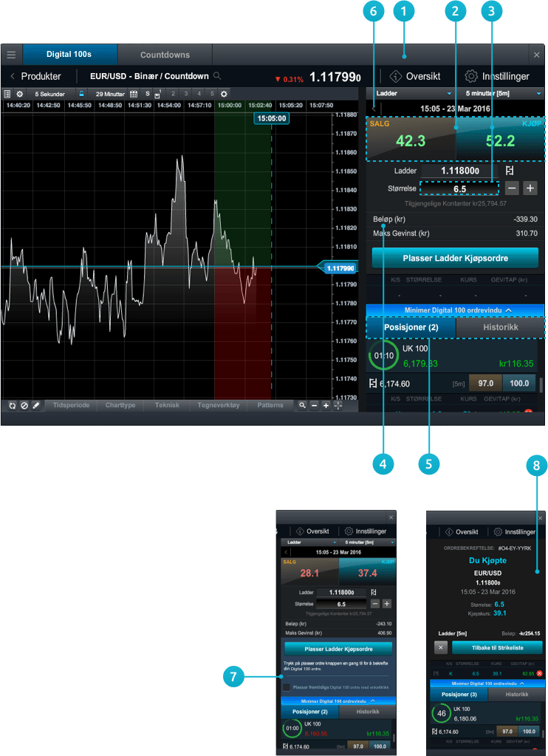Open the Patterns menu
The image size is (548, 756).
click(x=270, y=405)
